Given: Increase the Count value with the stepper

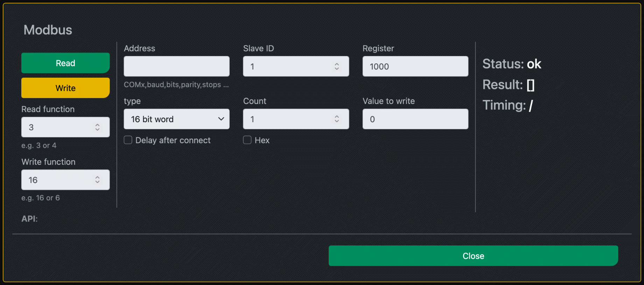Looking at the screenshot, I should click(336, 117).
